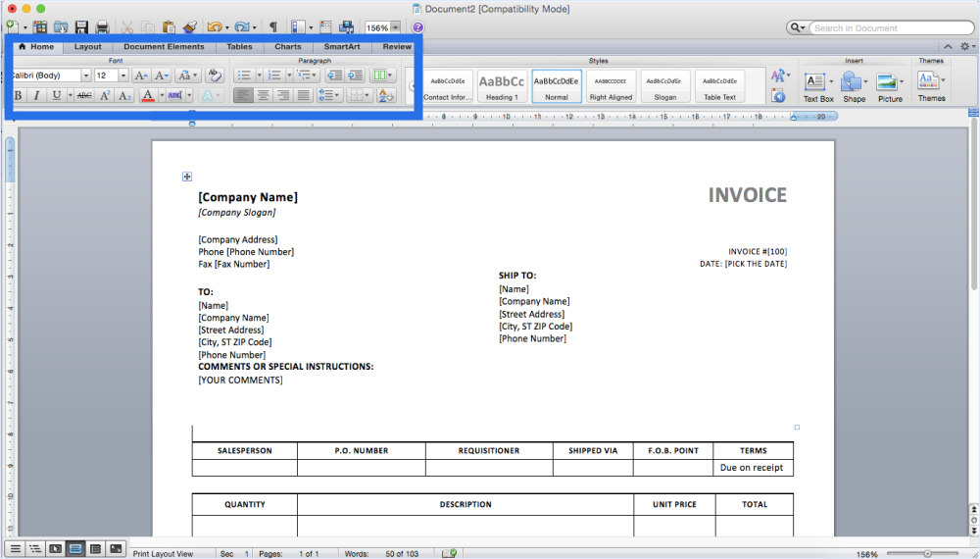Image resolution: width=980 pixels, height=559 pixels.
Task: Toggle Bold formatting
Action: [18, 96]
